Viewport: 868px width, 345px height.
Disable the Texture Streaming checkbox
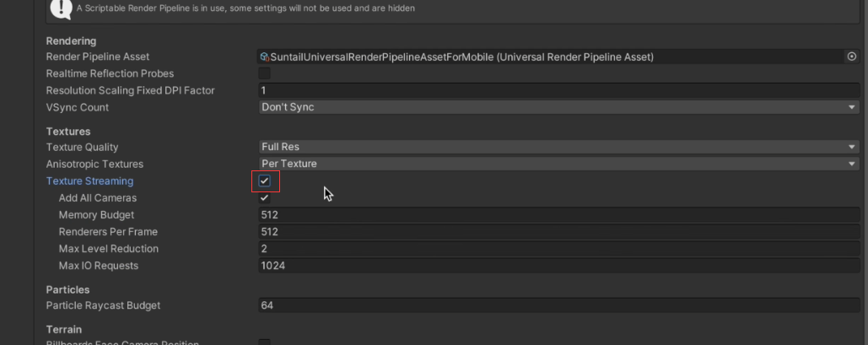(x=265, y=181)
